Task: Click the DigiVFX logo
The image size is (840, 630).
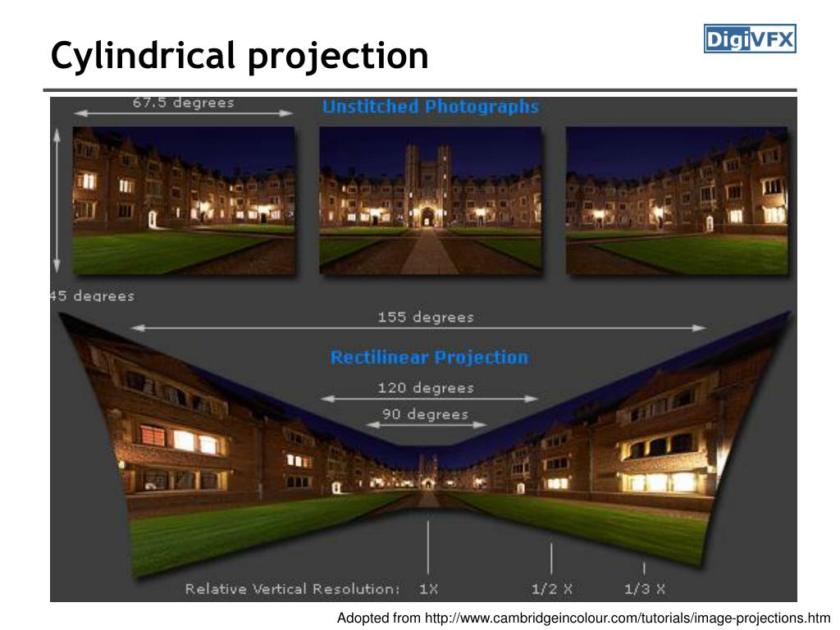Action: pos(750,39)
